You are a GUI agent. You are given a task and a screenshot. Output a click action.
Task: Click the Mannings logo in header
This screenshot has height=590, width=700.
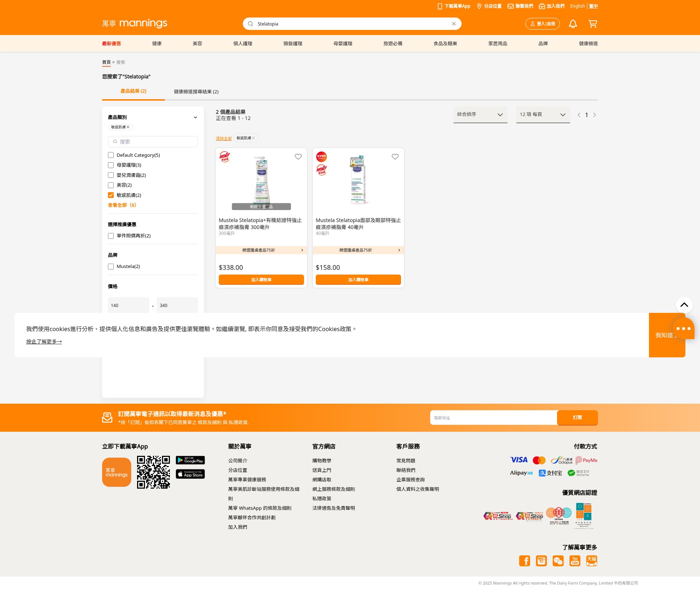click(135, 24)
